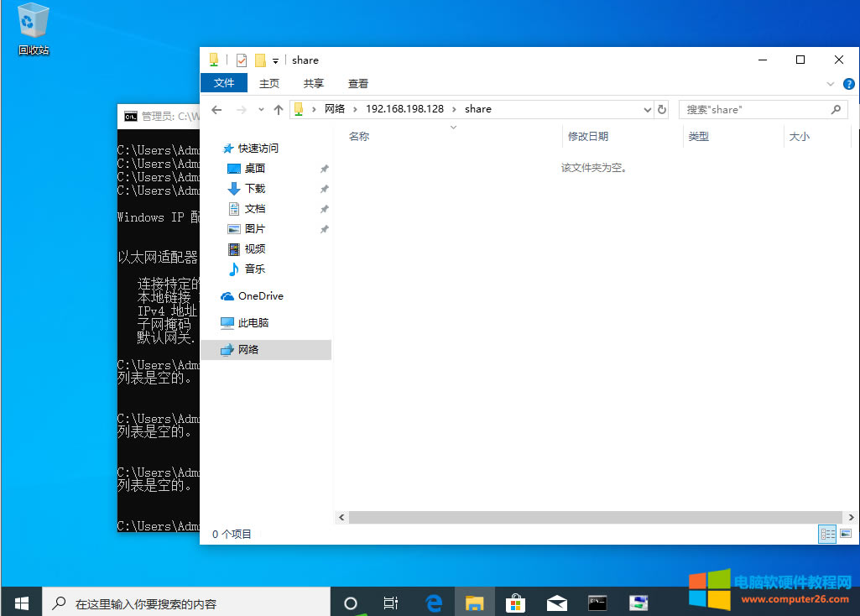Sort files by 修改日期 column

588,136
